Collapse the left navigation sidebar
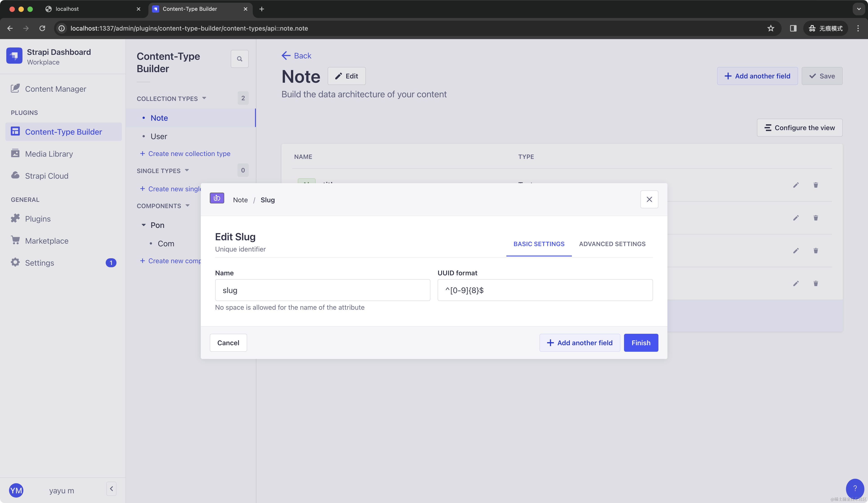Viewport: 868px width, 503px height. tap(111, 489)
